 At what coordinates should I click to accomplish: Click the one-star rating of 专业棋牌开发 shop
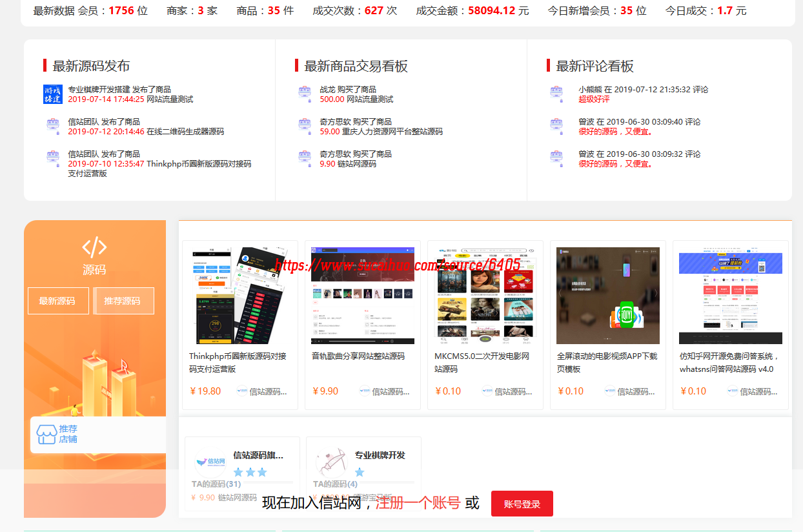(x=360, y=472)
